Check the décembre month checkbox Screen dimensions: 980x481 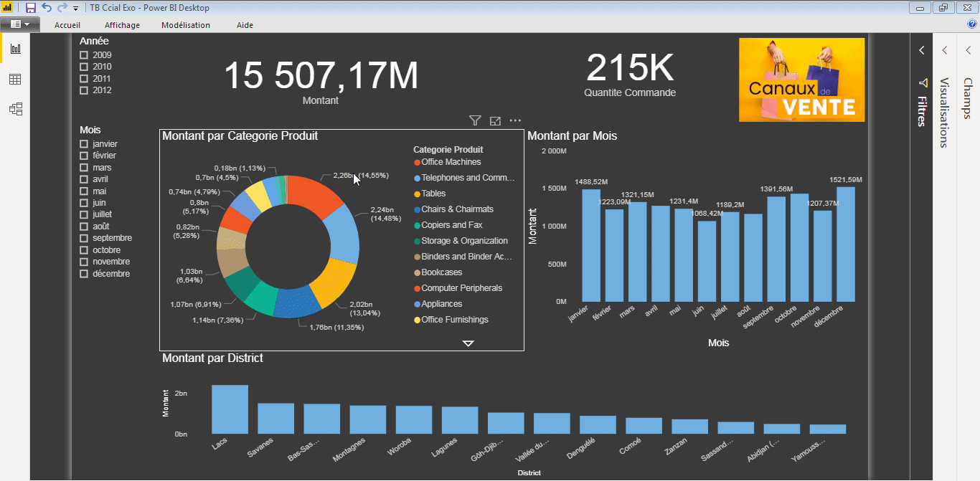[84, 274]
